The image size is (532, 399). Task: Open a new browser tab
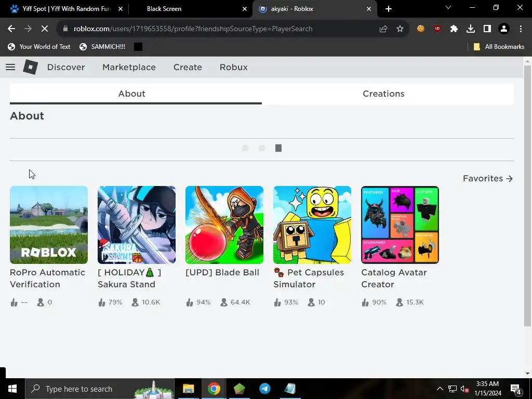pos(389,9)
